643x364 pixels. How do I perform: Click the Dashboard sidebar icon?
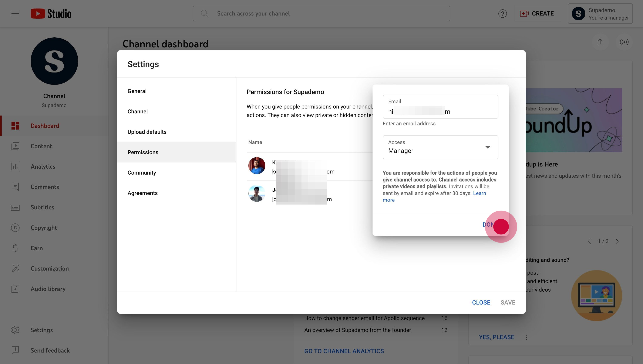[x=15, y=126]
